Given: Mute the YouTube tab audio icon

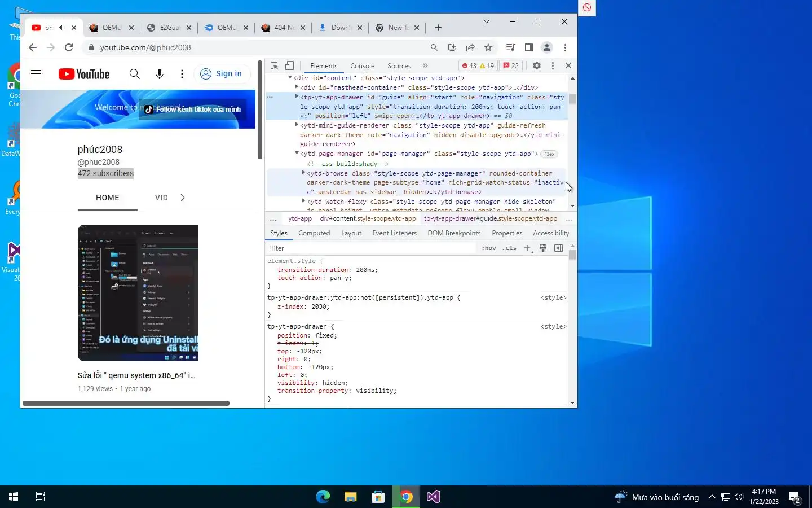Looking at the screenshot, I should (x=62, y=28).
